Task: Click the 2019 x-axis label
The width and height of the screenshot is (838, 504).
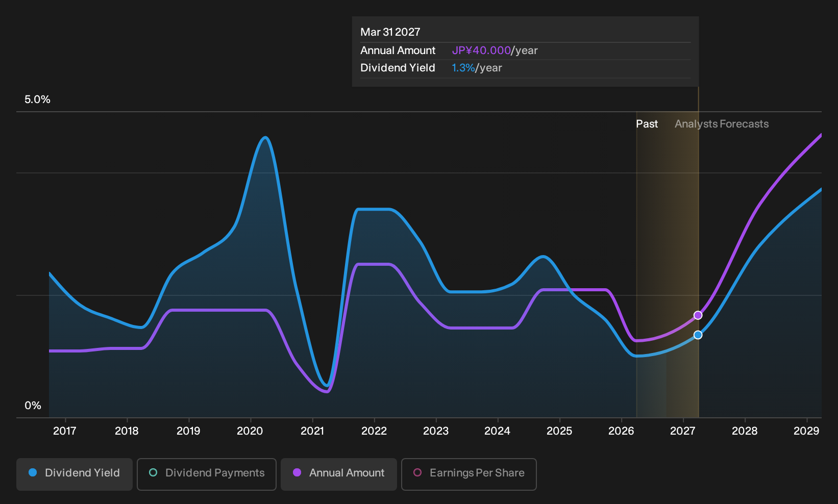Action: (188, 431)
